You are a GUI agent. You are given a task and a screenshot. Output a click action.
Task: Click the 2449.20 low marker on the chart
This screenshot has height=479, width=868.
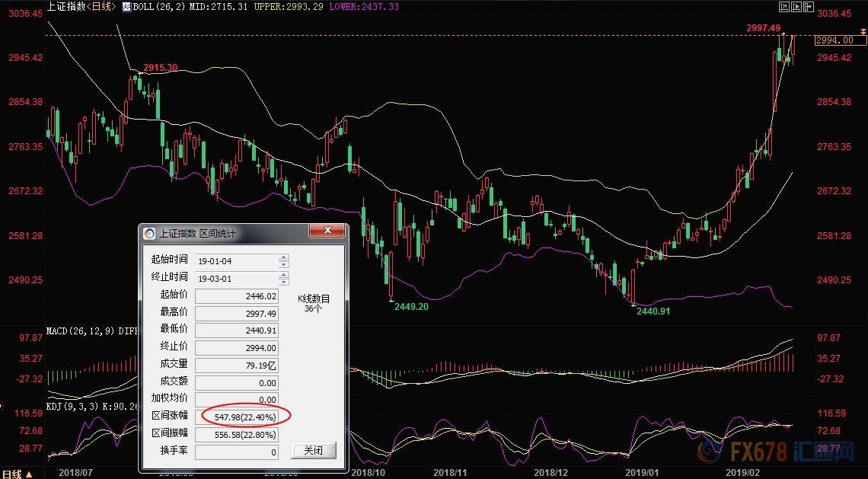411,306
